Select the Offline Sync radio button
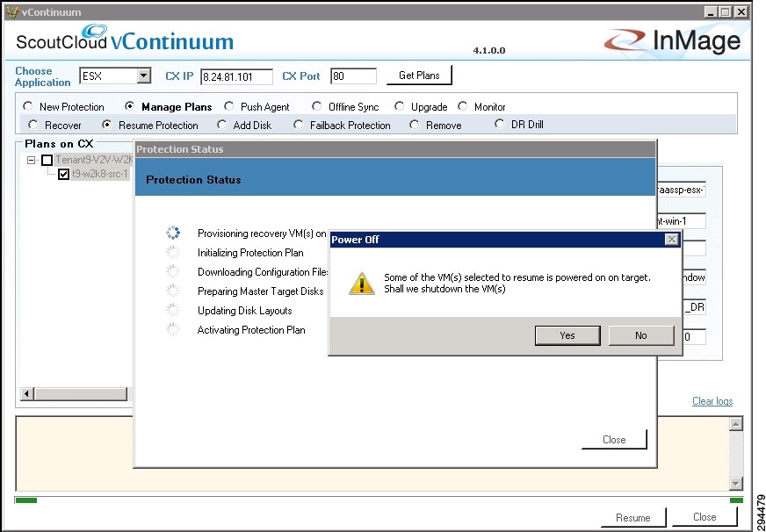The width and height of the screenshot is (766, 532). pyautogui.click(x=316, y=106)
